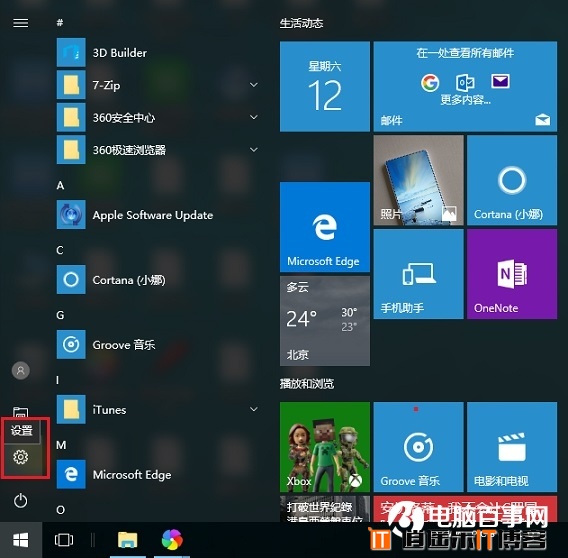The width and height of the screenshot is (568, 558).
Task: Open the 邮件 mail tile
Action: point(465,86)
